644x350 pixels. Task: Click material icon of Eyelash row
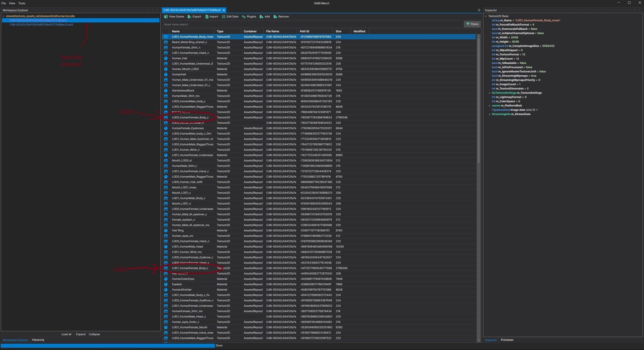[166, 284]
